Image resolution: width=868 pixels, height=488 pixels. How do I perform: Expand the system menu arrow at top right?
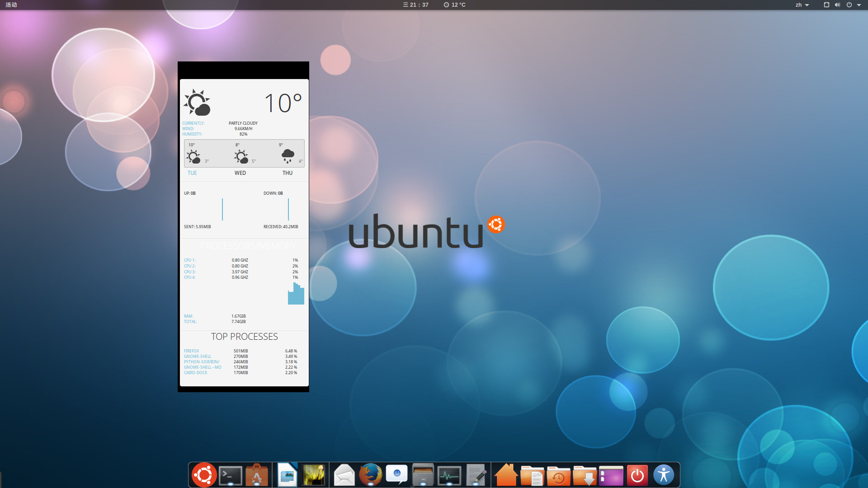(859, 5)
